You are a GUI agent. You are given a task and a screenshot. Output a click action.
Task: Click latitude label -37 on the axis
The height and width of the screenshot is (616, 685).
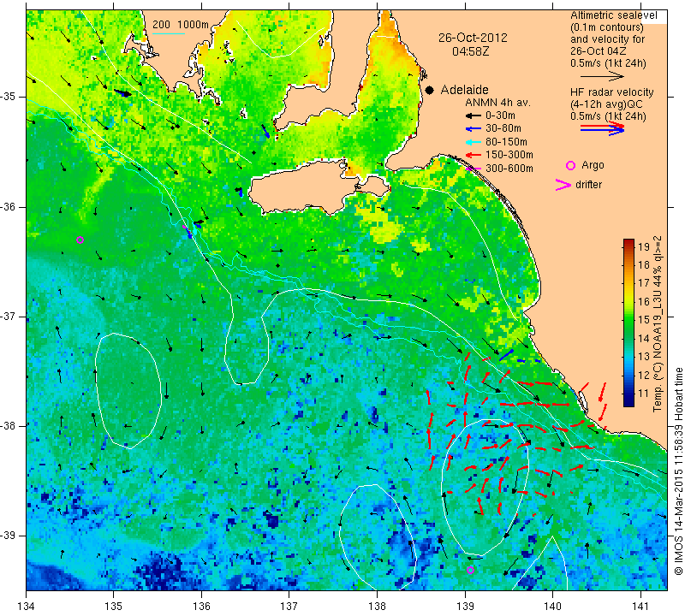tap(8, 316)
